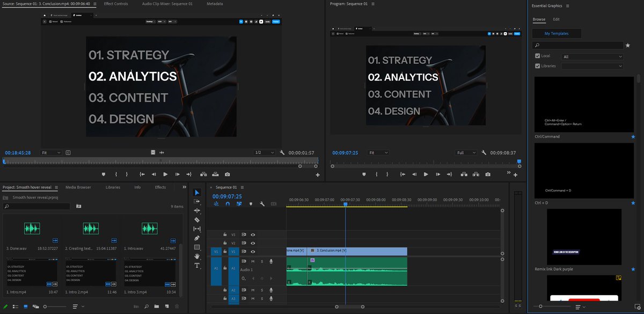The height and width of the screenshot is (314, 644).
Task: Select the Ctrl + D template thumbnail
Action: point(584,171)
